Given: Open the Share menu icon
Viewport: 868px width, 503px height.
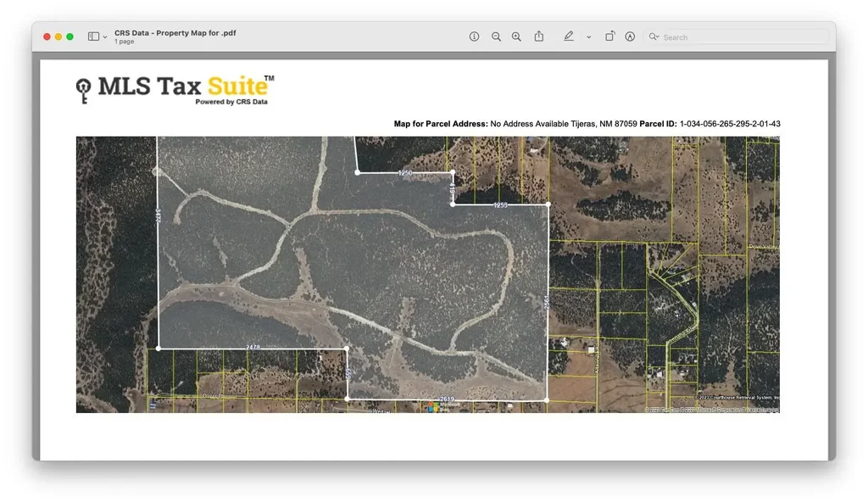Looking at the screenshot, I should [x=539, y=36].
